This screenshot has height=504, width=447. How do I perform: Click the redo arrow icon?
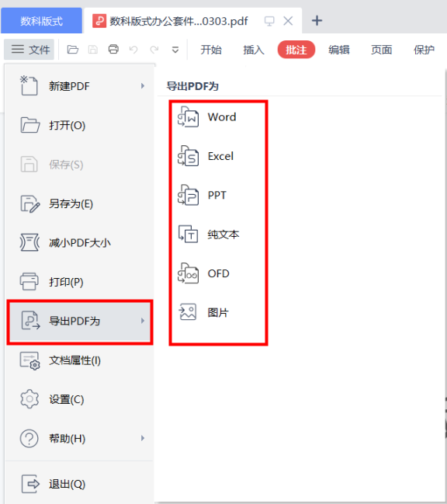pos(154,50)
